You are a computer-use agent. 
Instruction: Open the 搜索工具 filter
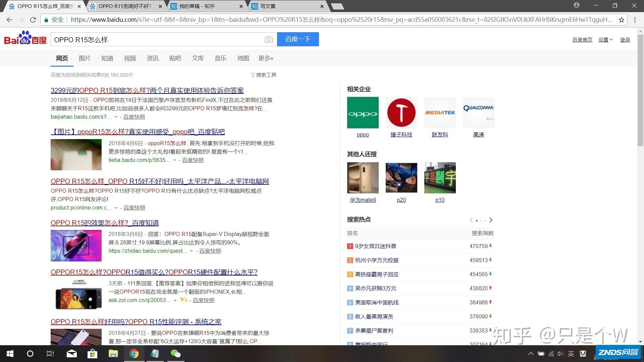[x=263, y=75]
